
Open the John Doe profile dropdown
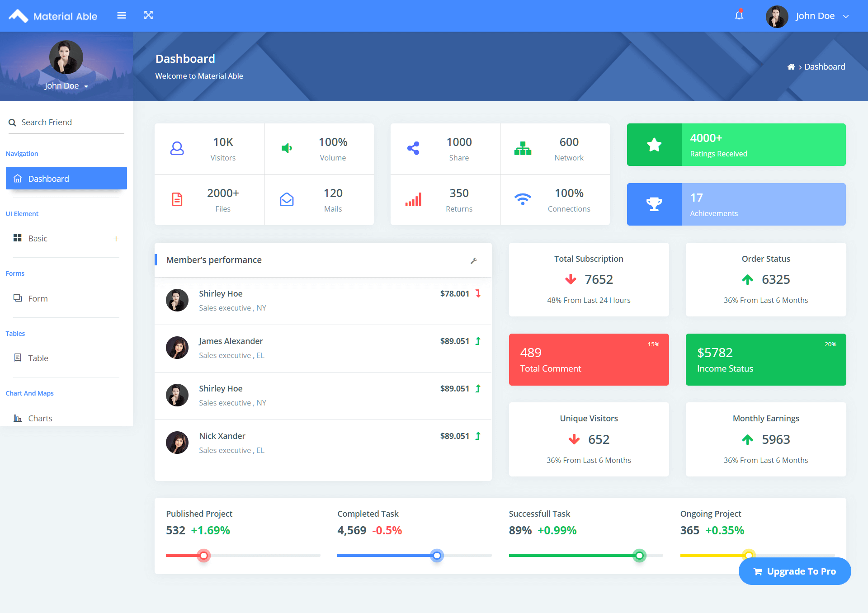point(846,15)
